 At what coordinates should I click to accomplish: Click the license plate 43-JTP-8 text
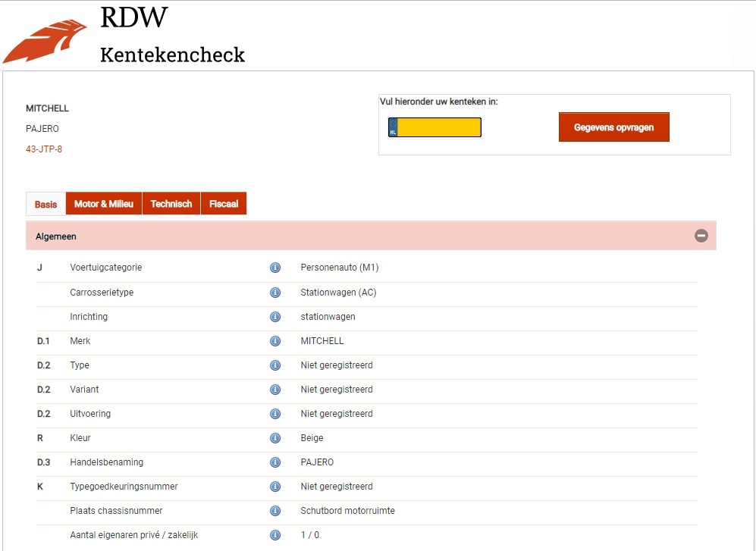[x=44, y=149]
